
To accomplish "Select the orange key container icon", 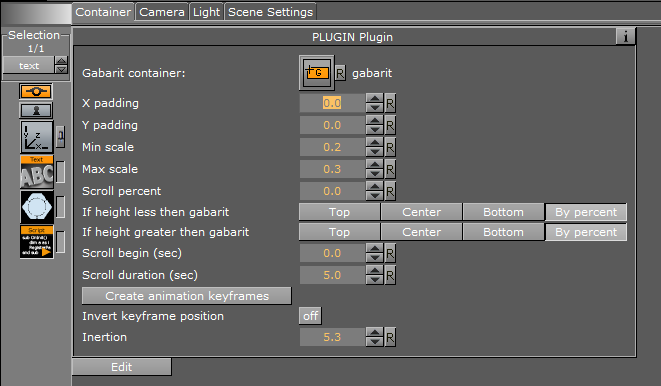I will (36, 91).
